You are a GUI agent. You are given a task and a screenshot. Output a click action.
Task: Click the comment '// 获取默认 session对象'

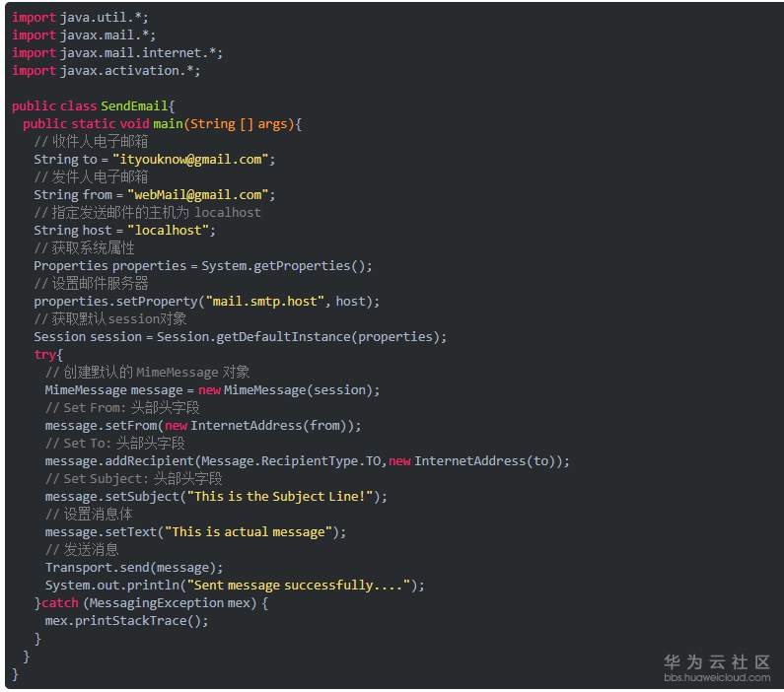(x=110, y=318)
